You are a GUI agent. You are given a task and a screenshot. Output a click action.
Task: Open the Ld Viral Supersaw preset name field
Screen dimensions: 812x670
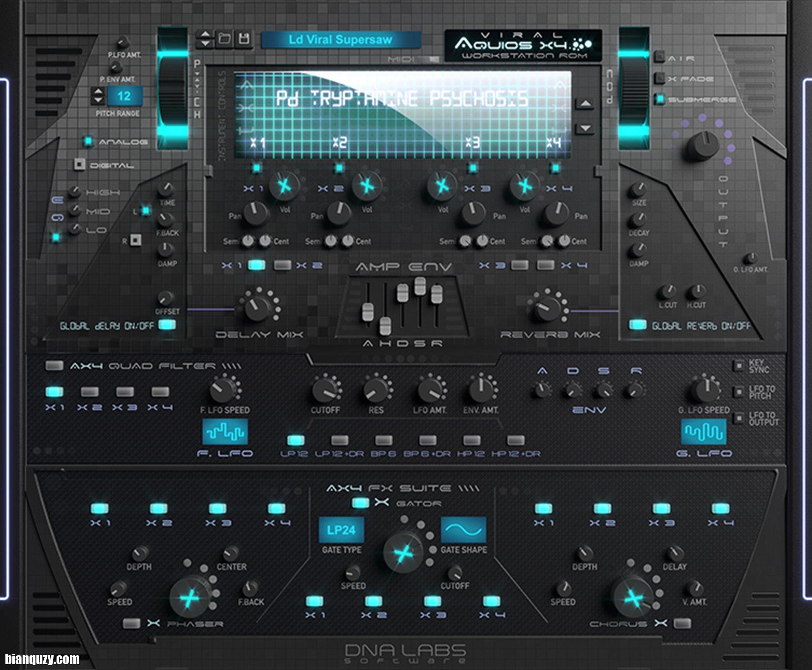point(341,40)
